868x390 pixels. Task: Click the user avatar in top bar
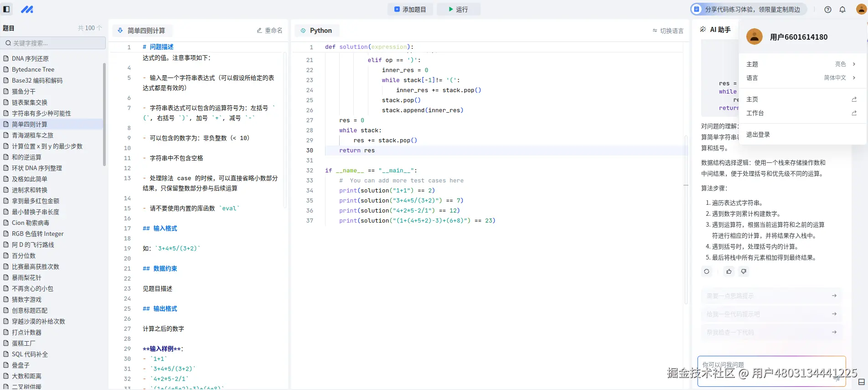pyautogui.click(x=861, y=9)
